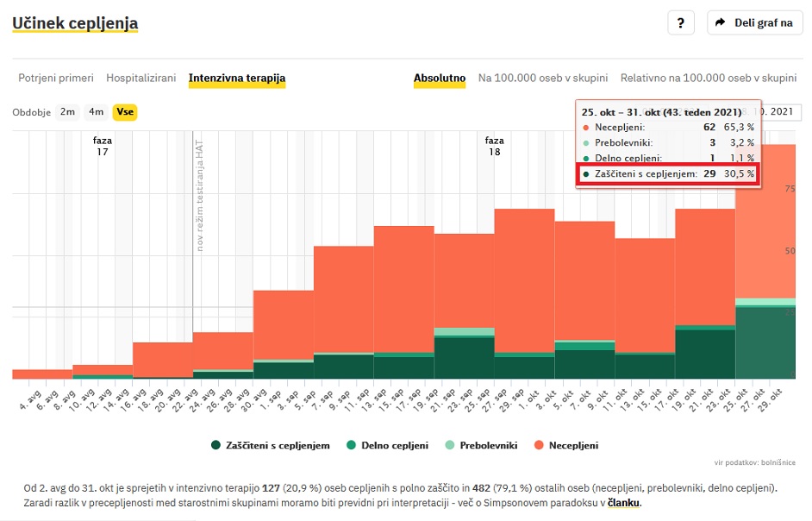The width and height of the screenshot is (812, 521).
Task: Click the tooltip title '25. okt – 31. okt'
Action: pos(661,112)
